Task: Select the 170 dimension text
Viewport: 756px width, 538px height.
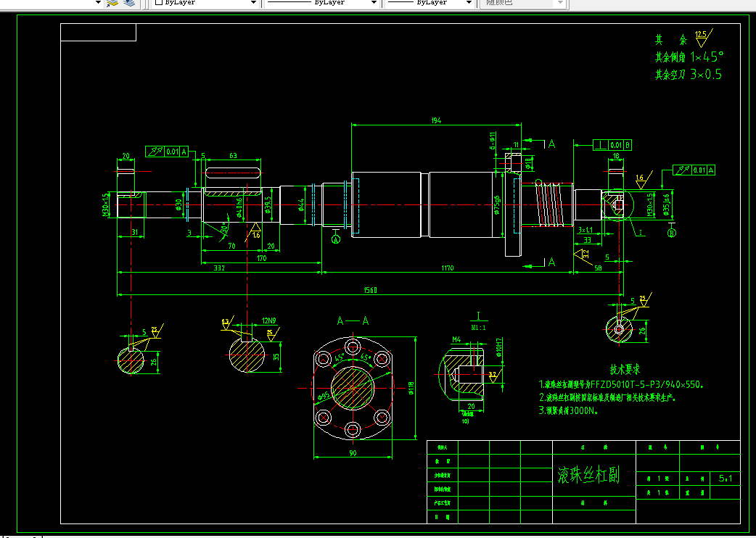Action: pyautogui.click(x=261, y=258)
